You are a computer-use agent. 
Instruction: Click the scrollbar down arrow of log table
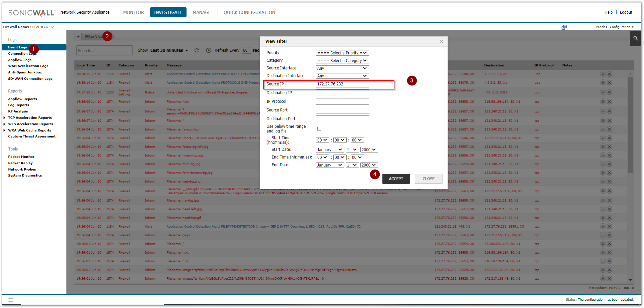click(630, 280)
